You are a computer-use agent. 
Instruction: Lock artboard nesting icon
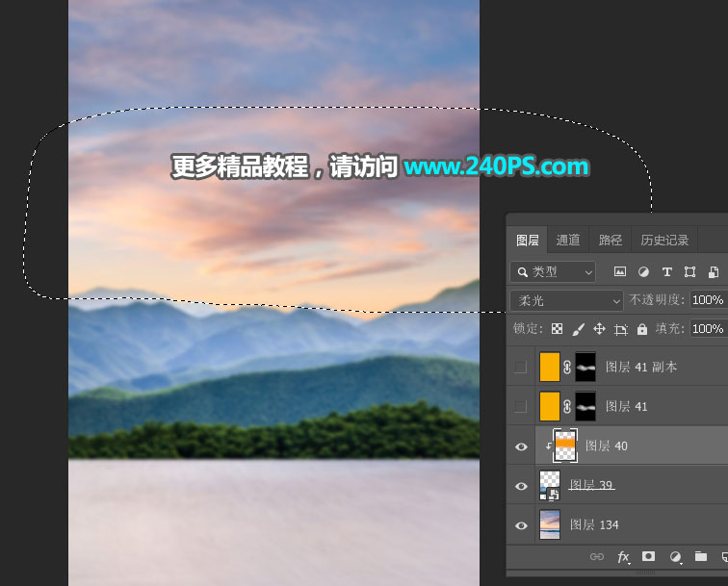point(621,329)
